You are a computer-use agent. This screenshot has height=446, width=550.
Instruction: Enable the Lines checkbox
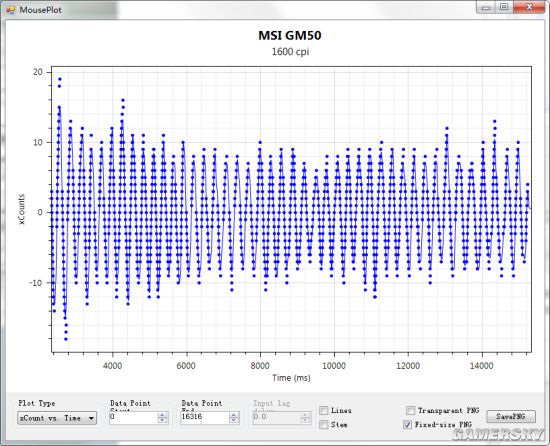(324, 410)
